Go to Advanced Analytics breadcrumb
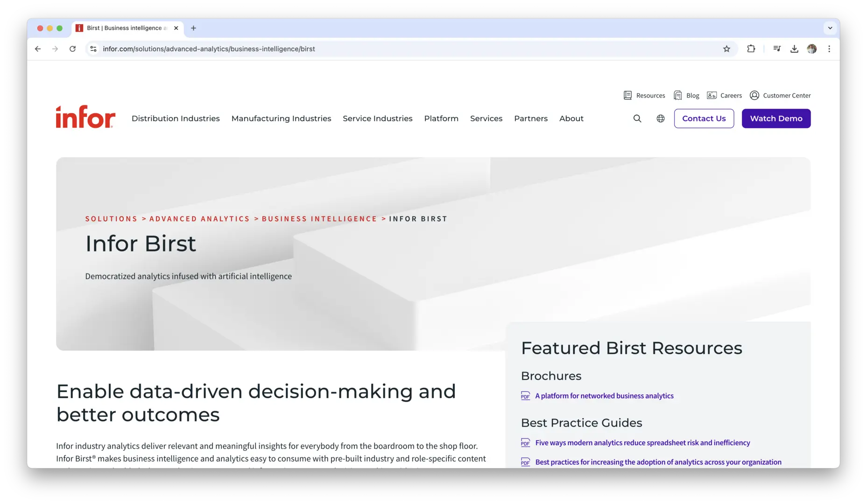Screen dimensions: 867x504 199,219
